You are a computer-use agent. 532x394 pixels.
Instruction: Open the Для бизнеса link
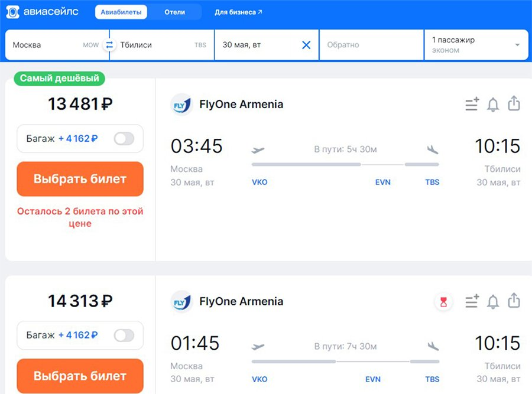click(x=238, y=12)
